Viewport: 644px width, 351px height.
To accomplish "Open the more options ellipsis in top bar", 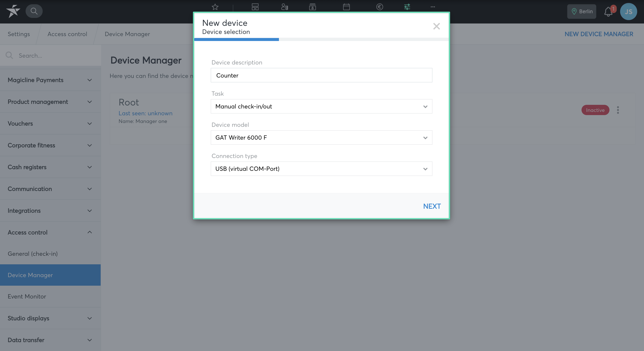I will (x=433, y=7).
